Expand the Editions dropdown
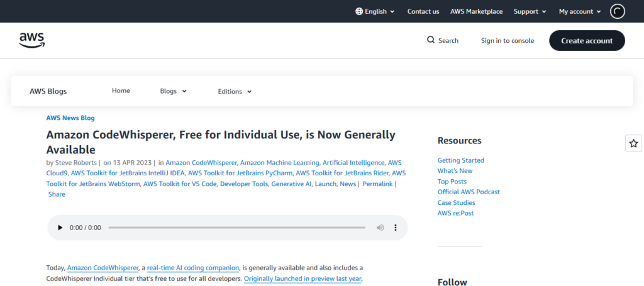644x286 pixels. (x=235, y=92)
